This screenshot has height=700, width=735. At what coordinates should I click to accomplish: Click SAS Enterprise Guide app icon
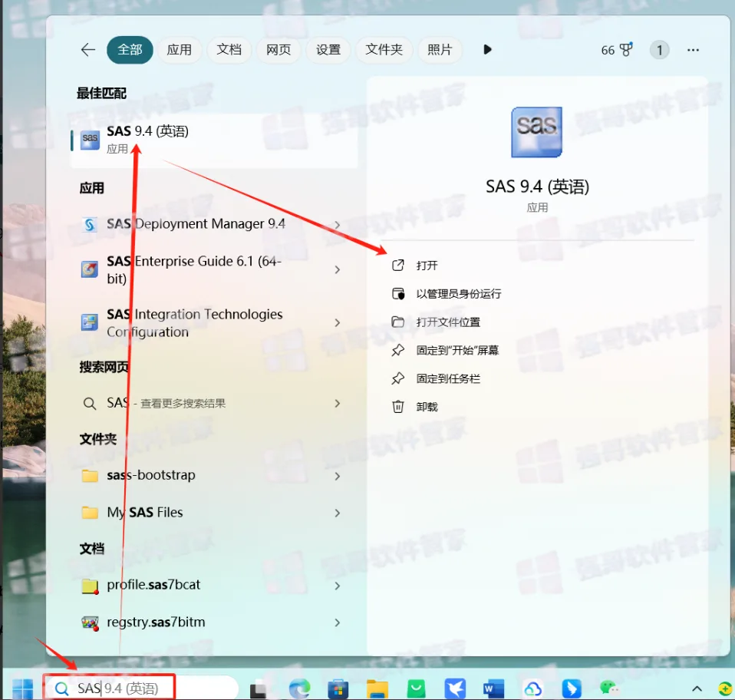90,269
